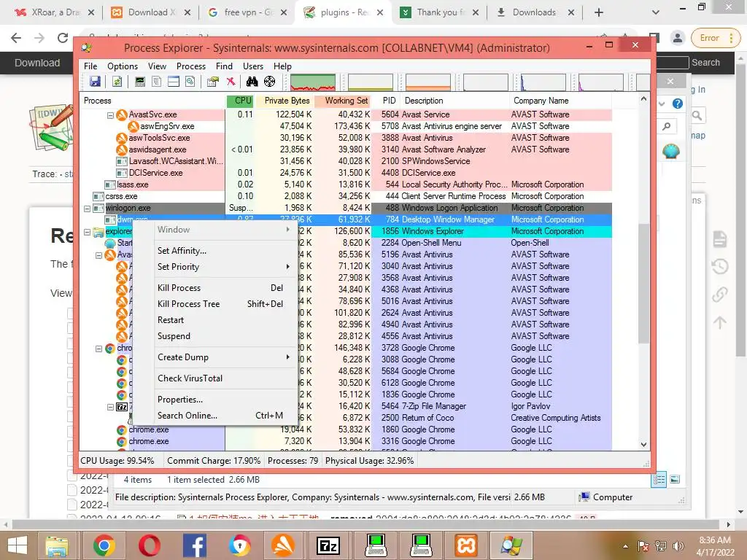The width and height of the screenshot is (747, 560).
Task: Select Kill Process in context menu
Action: tap(223, 287)
